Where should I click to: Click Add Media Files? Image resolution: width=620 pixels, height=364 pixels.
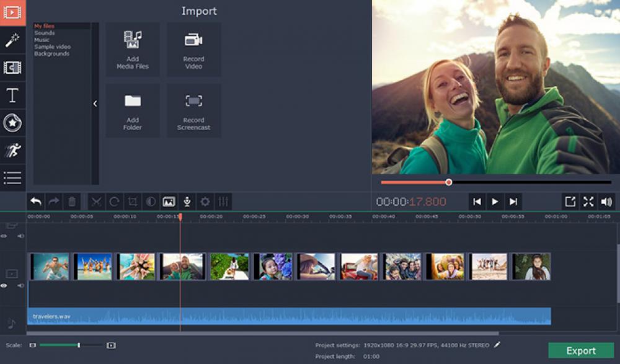click(x=132, y=50)
